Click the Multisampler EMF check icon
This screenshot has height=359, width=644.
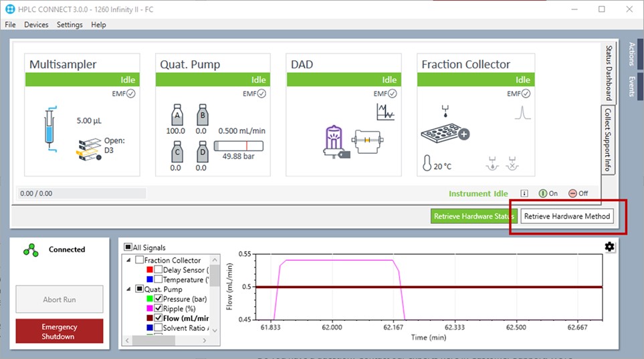point(130,94)
